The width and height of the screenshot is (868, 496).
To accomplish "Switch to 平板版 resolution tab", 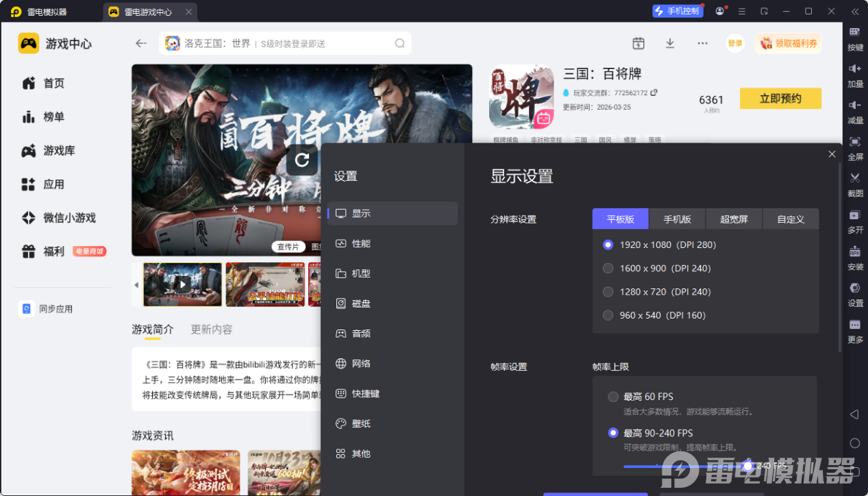I will coord(620,219).
